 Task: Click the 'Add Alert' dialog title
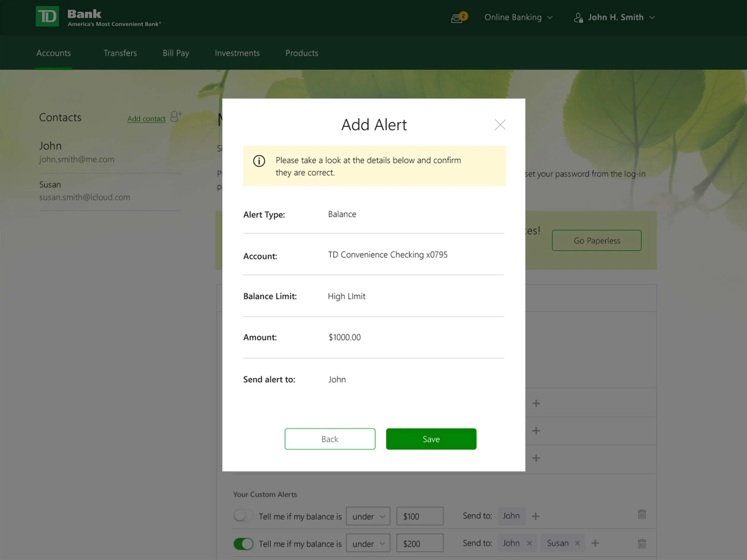[x=374, y=125]
